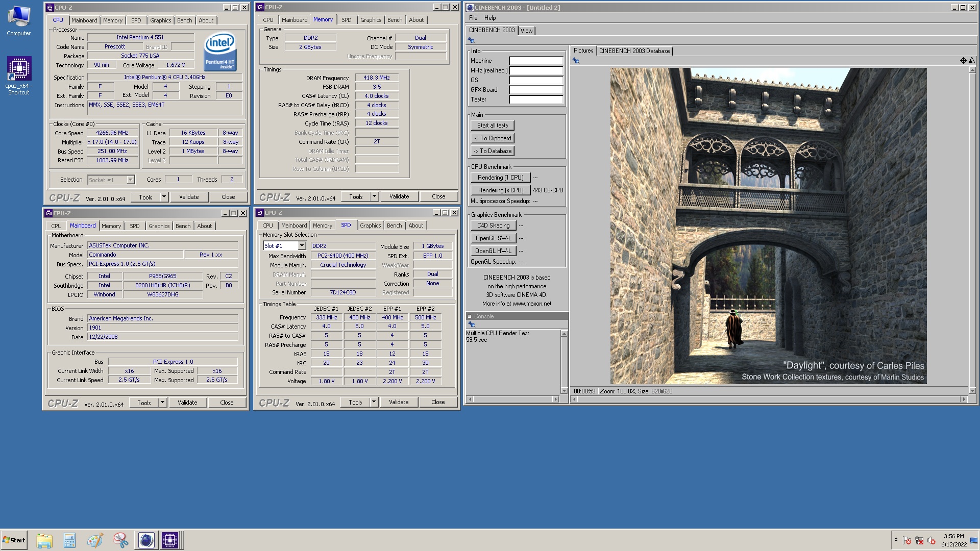Image resolution: width=980 pixels, height=551 pixels.
Task: Launch Paint from the taskbar
Action: [x=95, y=540]
